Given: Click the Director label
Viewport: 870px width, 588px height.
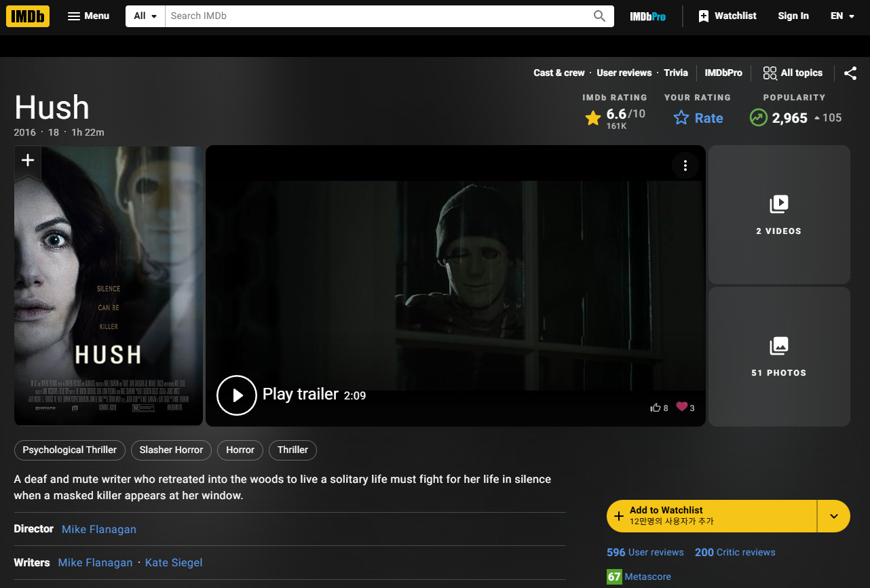Looking at the screenshot, I should (34, 529).
